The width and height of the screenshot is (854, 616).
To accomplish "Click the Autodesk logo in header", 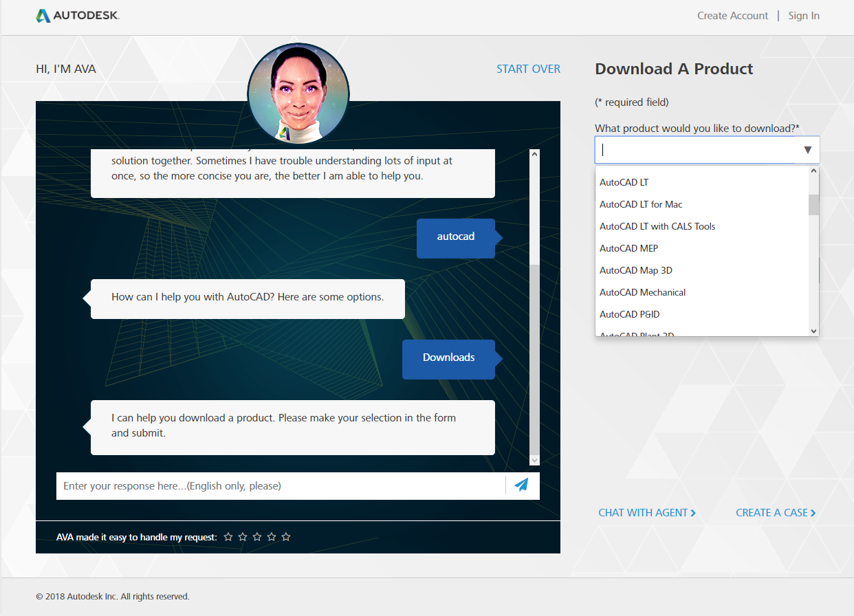I will click(x=78, y=15).
